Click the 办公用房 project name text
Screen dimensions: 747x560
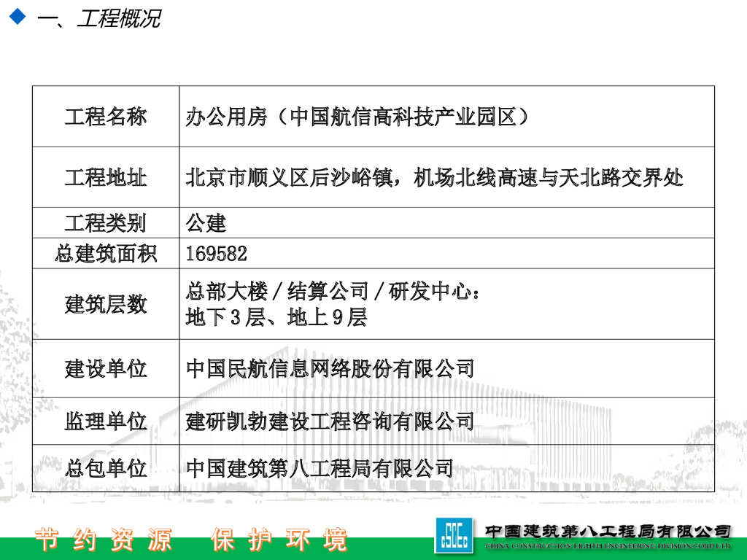[357, 117]
